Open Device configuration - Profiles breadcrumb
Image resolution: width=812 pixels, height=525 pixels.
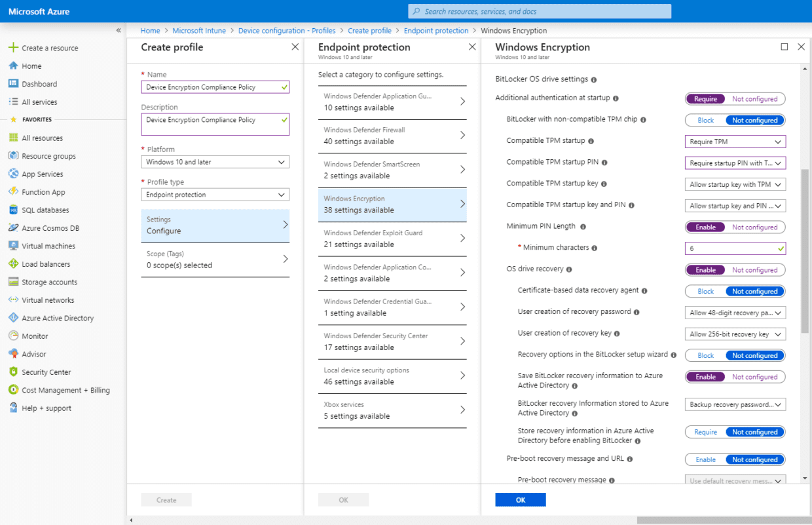coord(286,30)
